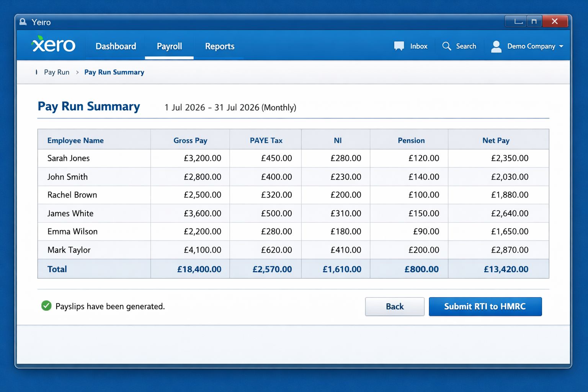Click John Smith net pay £2,030.00

(510, 177)
